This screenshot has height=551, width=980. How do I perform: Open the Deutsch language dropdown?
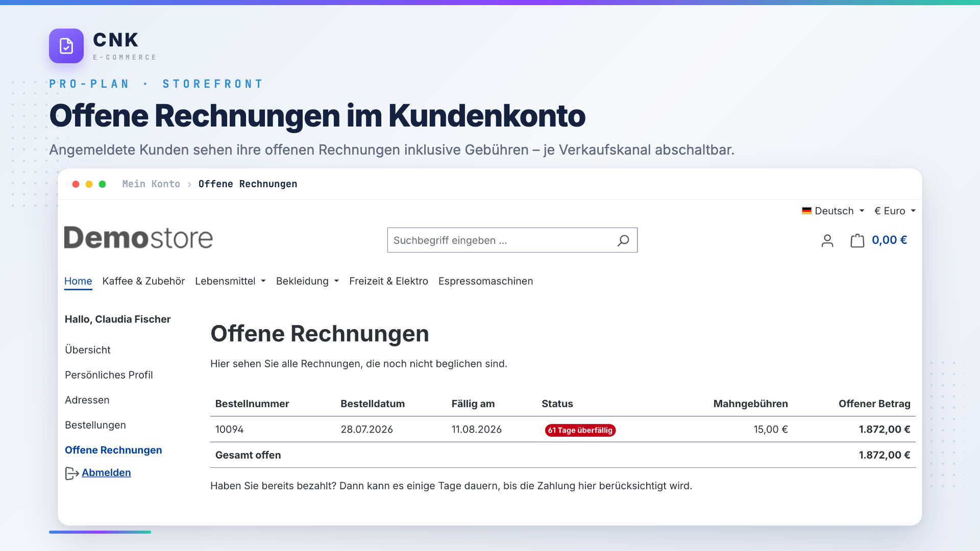pos(834,211)
